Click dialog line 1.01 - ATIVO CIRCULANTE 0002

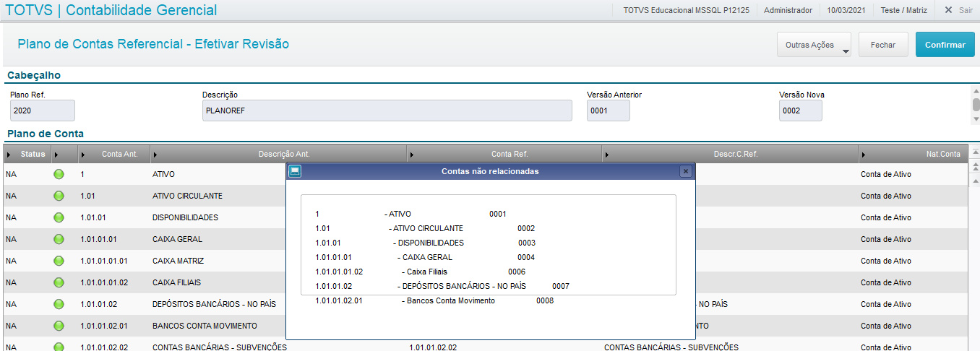click(425, 228)
